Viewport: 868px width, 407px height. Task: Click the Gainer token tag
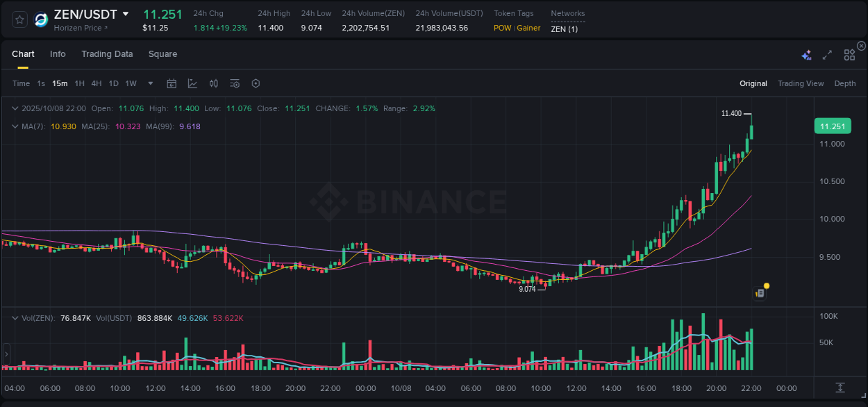(x=528, y=28)
